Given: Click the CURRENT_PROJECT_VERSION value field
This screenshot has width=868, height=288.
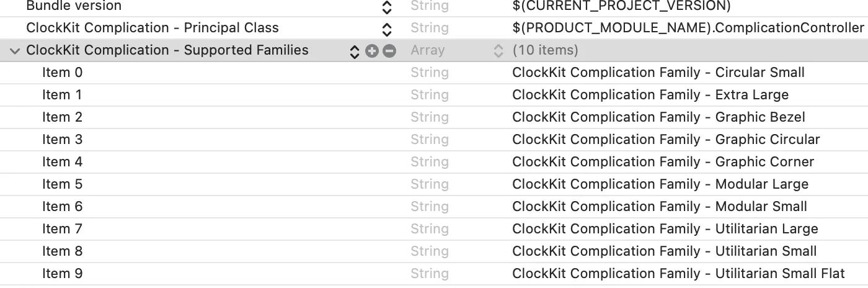Looking at the screenshot, I should pos(621,6).
